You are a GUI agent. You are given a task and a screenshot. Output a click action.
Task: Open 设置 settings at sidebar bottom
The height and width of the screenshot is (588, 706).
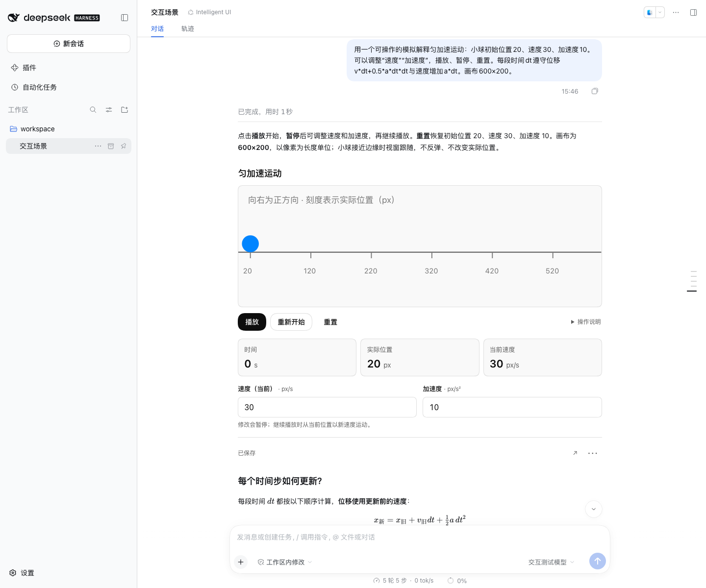coord(22,573)
